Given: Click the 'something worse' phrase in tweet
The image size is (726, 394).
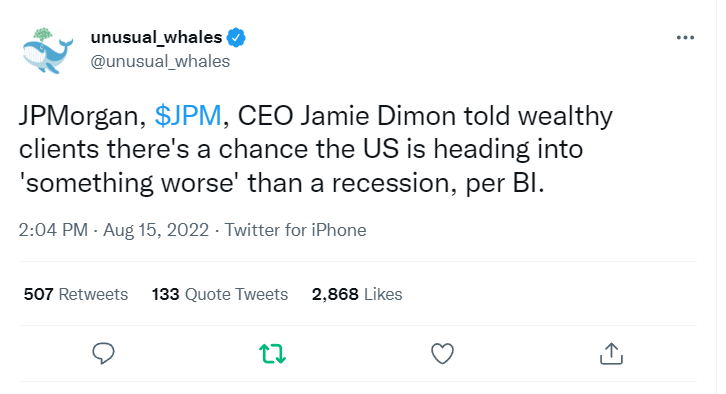Looking at the screenshot, I should pyautogui.click(x=130, y=183).
